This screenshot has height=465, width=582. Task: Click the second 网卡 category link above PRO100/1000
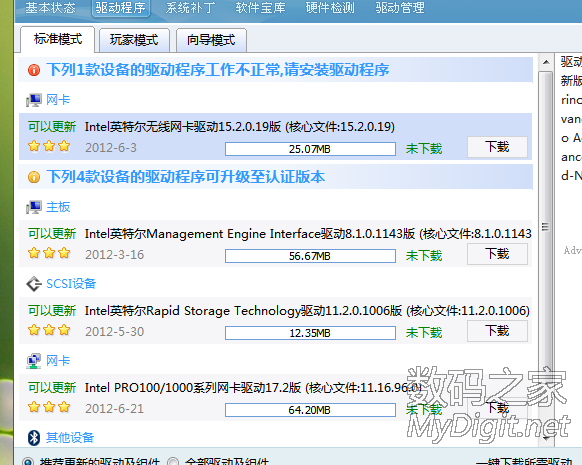point(58,361)
